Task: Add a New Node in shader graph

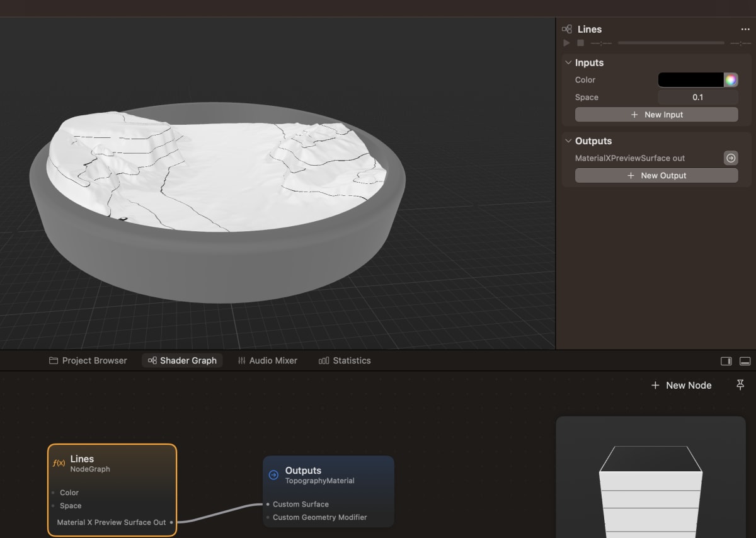Action: point(681,386)
